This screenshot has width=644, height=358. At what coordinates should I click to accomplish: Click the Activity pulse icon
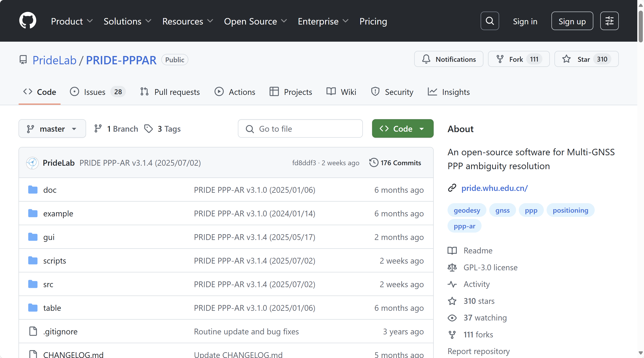pyautogui.click(x=452, y=284)
